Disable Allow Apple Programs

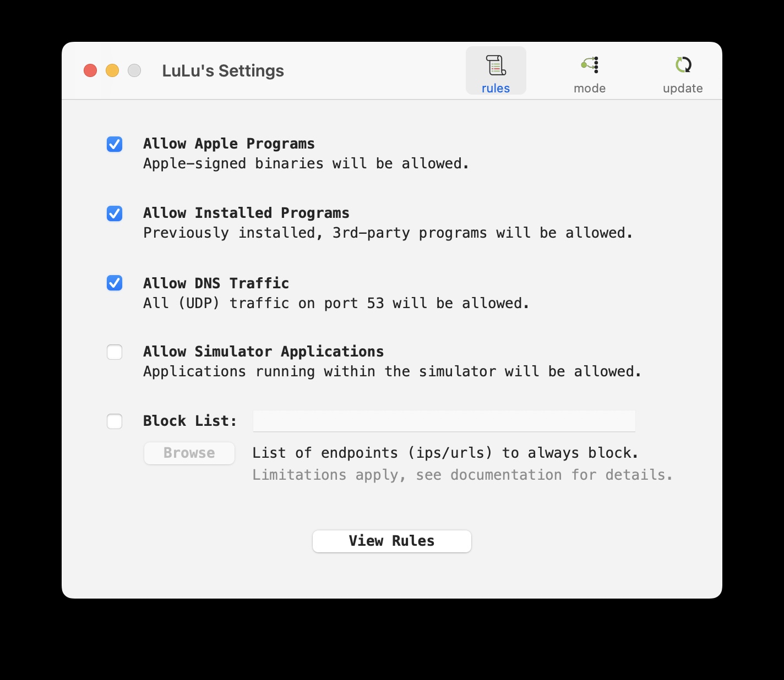click(x=115, y=144)
